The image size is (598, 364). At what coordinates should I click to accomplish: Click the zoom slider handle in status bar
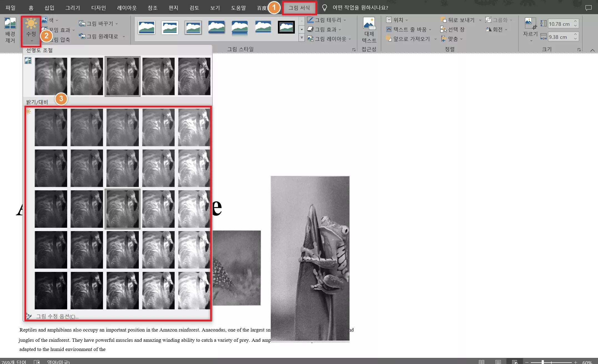tap(542, 362)
